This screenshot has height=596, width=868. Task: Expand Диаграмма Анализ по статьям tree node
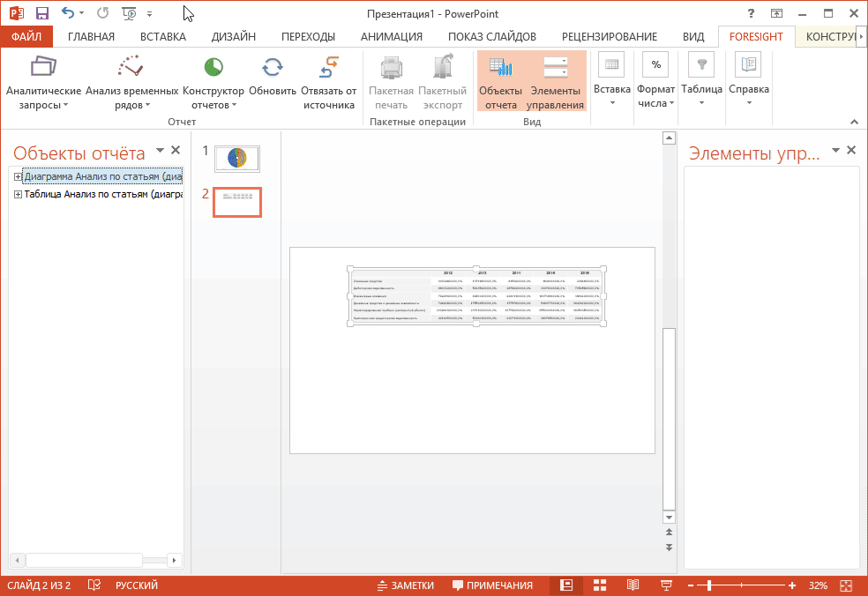[x=18, y=176]
